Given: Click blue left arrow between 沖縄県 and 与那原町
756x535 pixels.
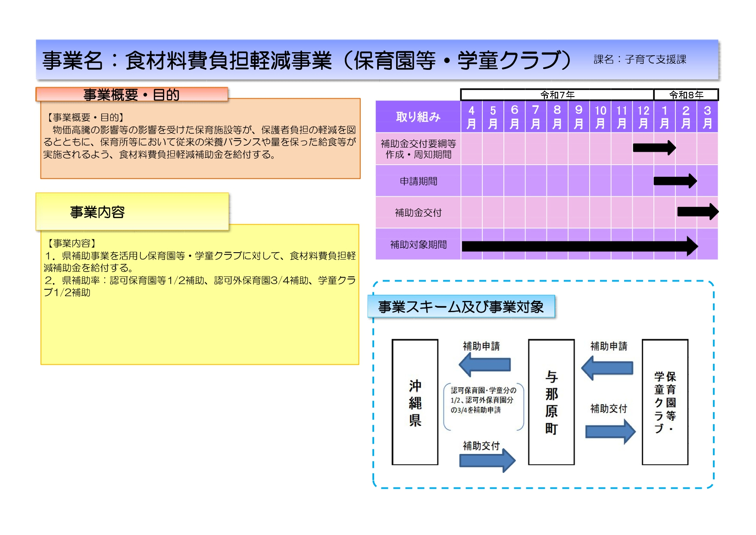Looking at the screenshot, I should tap(485, 365).
